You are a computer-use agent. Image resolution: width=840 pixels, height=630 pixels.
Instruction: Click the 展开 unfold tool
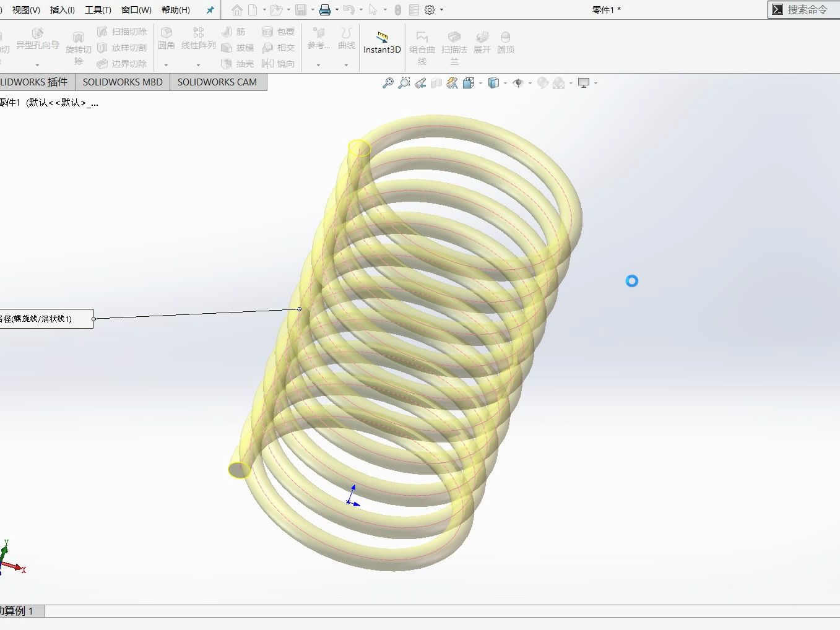click(482, 43)
